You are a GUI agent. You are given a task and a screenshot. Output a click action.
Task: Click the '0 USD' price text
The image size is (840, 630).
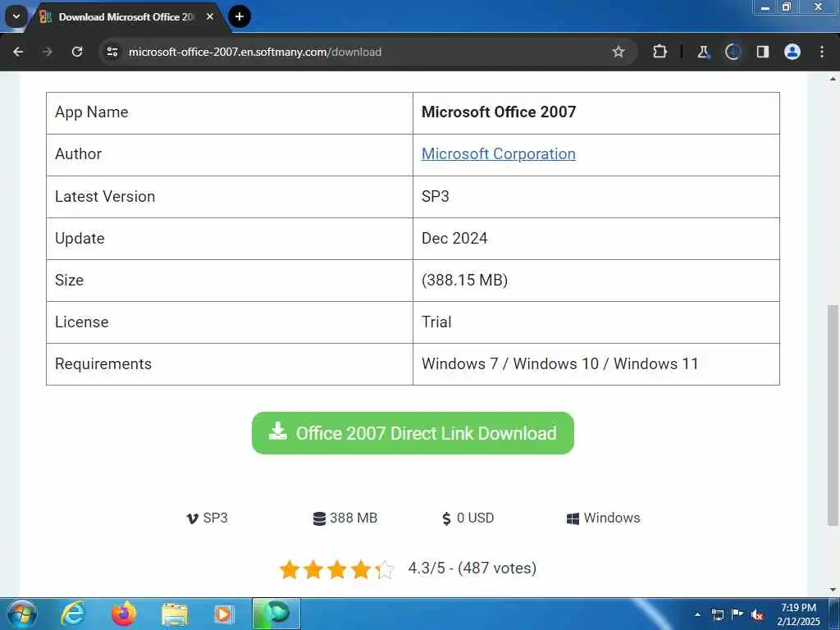(475, 518)
